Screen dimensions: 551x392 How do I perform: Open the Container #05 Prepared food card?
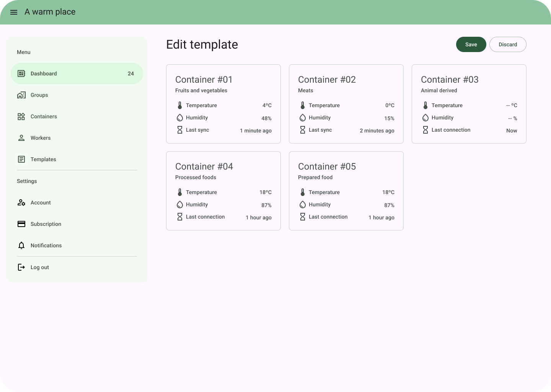[x=346, y=191]
